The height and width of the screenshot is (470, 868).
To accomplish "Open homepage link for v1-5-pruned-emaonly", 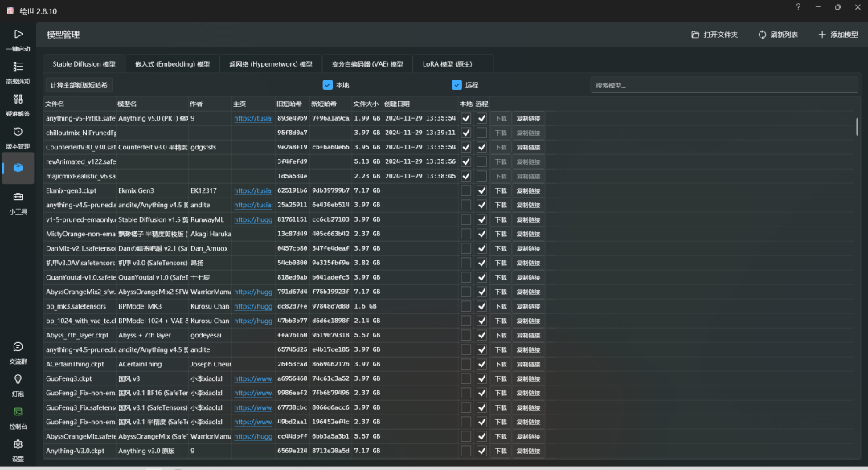I will pos(253,220).
